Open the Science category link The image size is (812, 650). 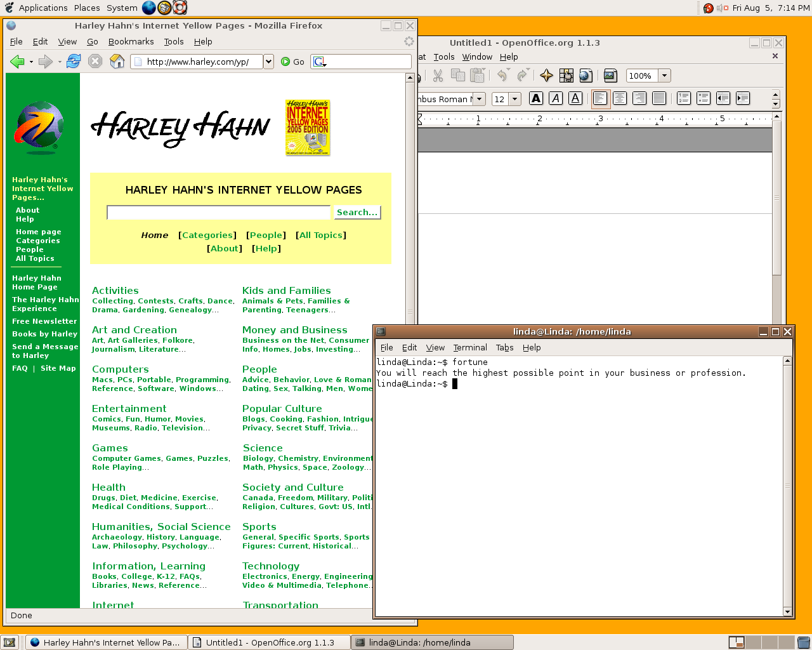pyautogui.click(x=263, y=448)
